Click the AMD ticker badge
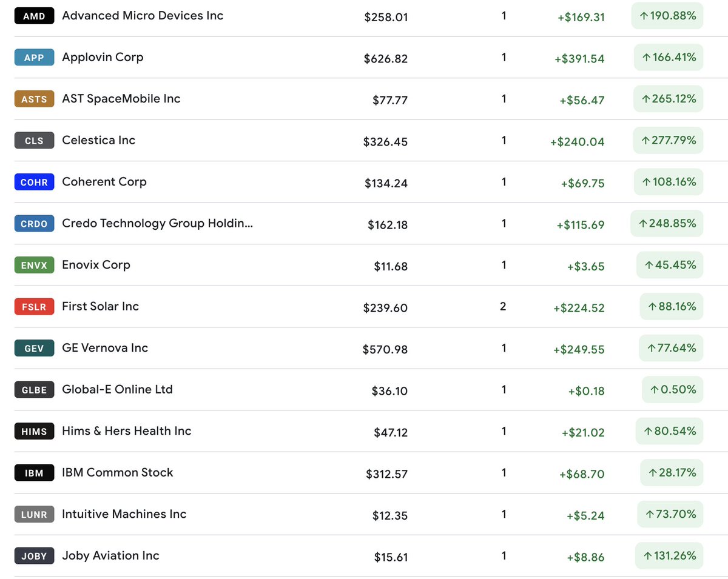 pyautogui.click(x=34, y=16)
